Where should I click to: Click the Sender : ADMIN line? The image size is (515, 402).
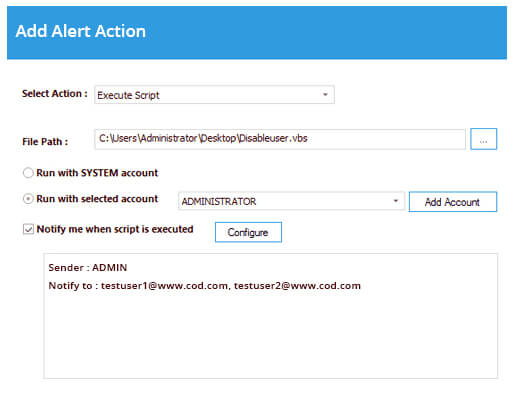click(88, 268)
